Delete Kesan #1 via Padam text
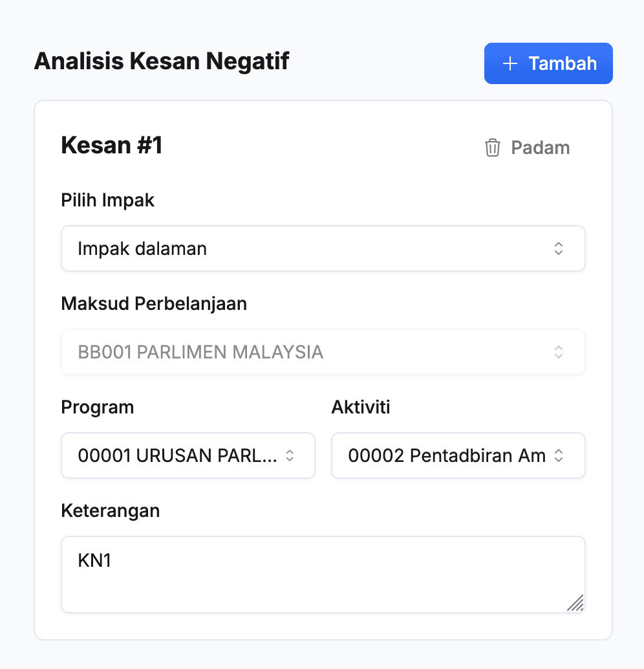The image size is (644, 669). click(541, 148)
